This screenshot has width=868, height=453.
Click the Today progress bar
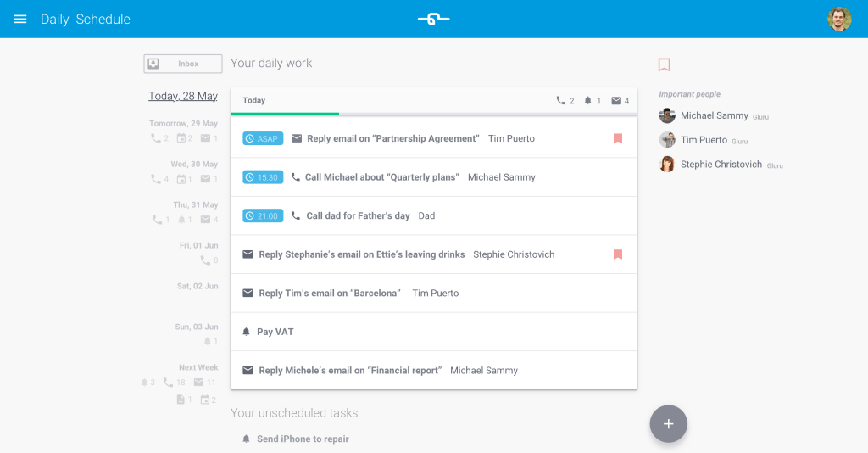tap(433, 114)
